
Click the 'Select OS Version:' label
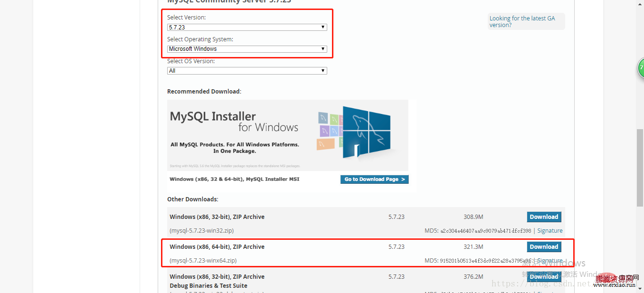click(x=191, y=61)
